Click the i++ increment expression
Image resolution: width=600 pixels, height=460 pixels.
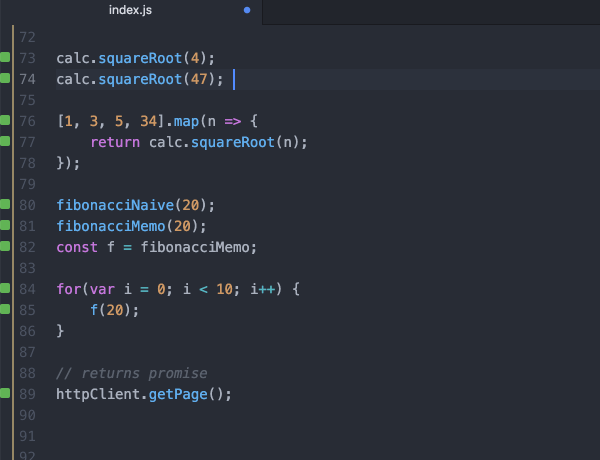(x=263, y=289)
